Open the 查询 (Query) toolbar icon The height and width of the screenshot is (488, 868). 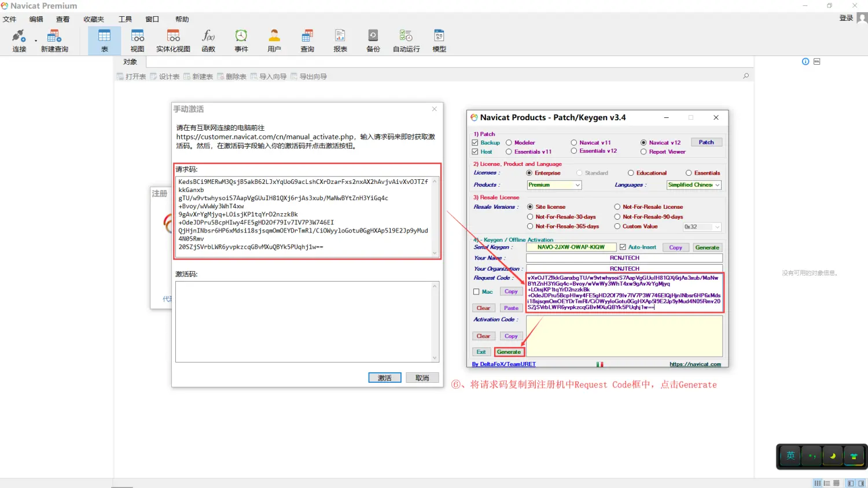pos(307,40)
